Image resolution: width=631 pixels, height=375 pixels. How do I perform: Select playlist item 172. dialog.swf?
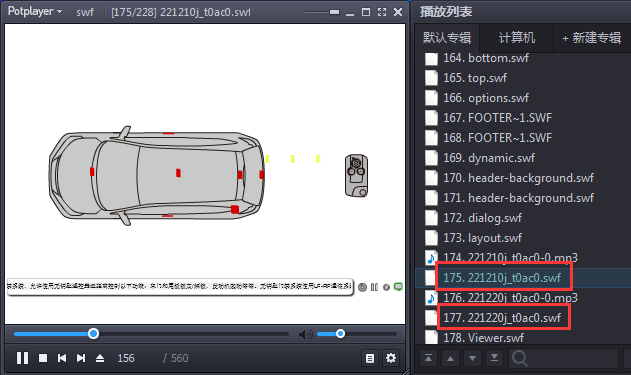483,218
